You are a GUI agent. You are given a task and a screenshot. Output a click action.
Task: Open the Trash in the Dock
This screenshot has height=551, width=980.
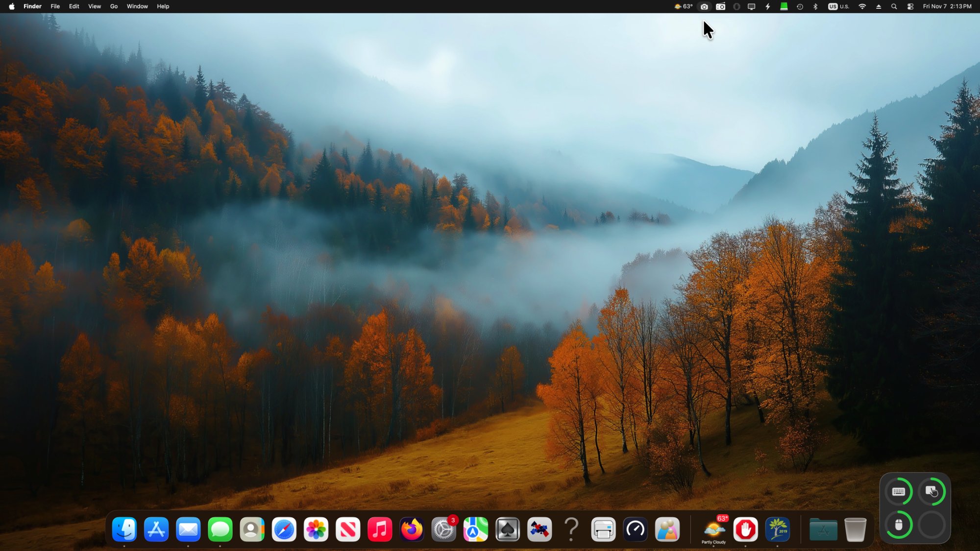855,529
